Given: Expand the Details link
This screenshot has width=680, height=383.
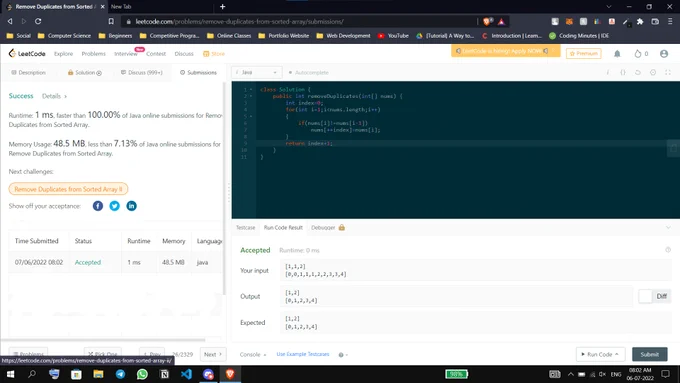Looking at the screenshot, I should (54, 96).
